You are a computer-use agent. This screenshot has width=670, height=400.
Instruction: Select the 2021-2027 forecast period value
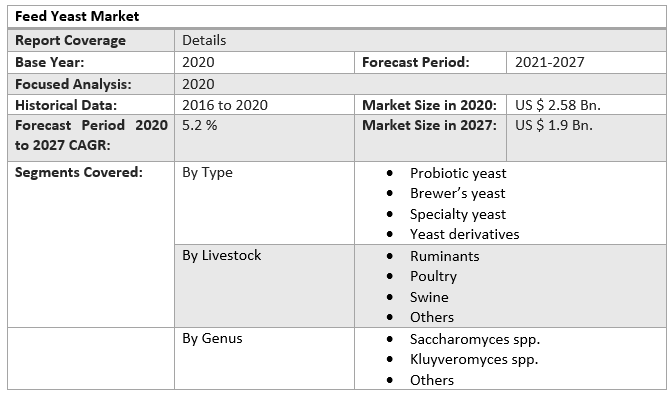pyautogui.click(x=550, y=62)
